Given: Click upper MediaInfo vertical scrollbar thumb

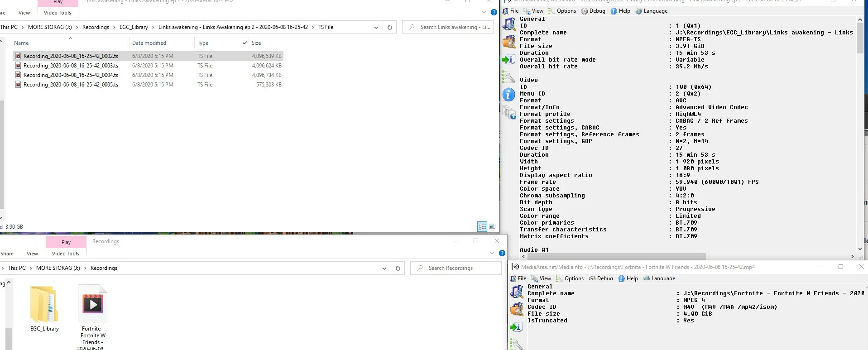Looking at the screenshot, I should point(859,38).
